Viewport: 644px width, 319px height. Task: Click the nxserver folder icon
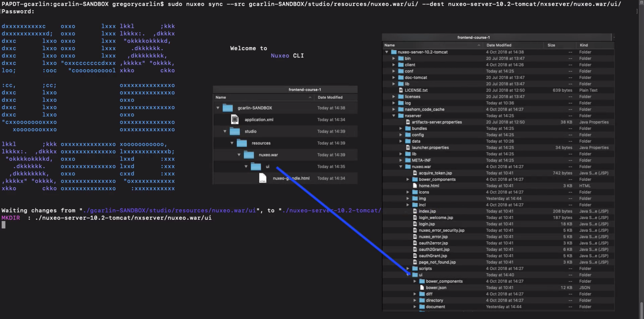(x=401, y=116)
